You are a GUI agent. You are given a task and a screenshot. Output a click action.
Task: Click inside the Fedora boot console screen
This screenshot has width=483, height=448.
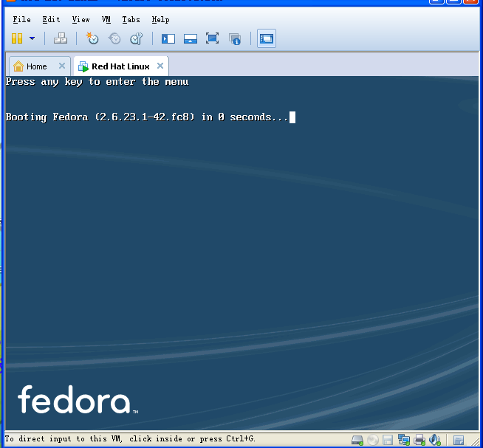241,252
